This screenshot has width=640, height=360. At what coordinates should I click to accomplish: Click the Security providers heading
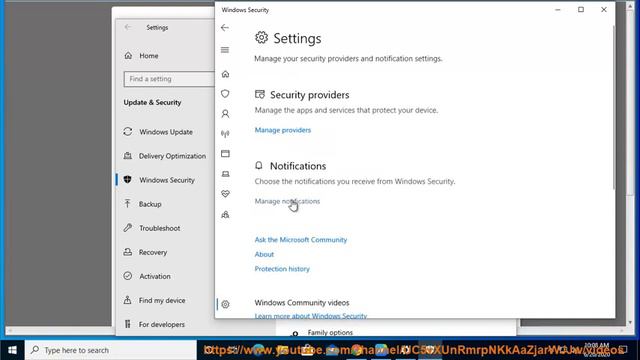pyautogui.click(x=310, y=95)
